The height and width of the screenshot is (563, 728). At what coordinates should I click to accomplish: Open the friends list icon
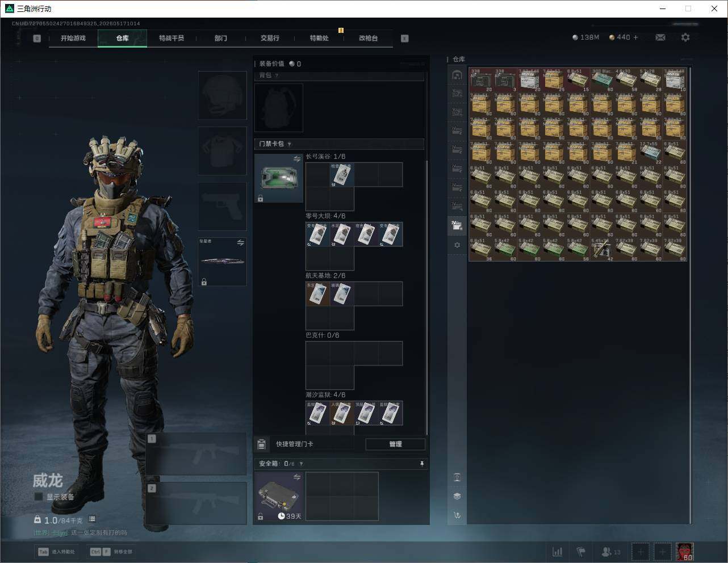coord(610,552)
